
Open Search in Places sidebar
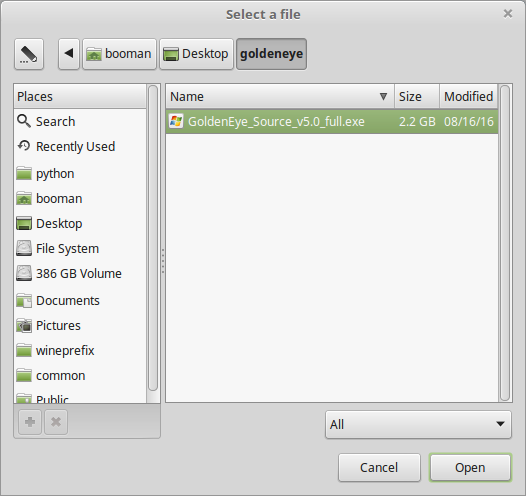point(80,121)
